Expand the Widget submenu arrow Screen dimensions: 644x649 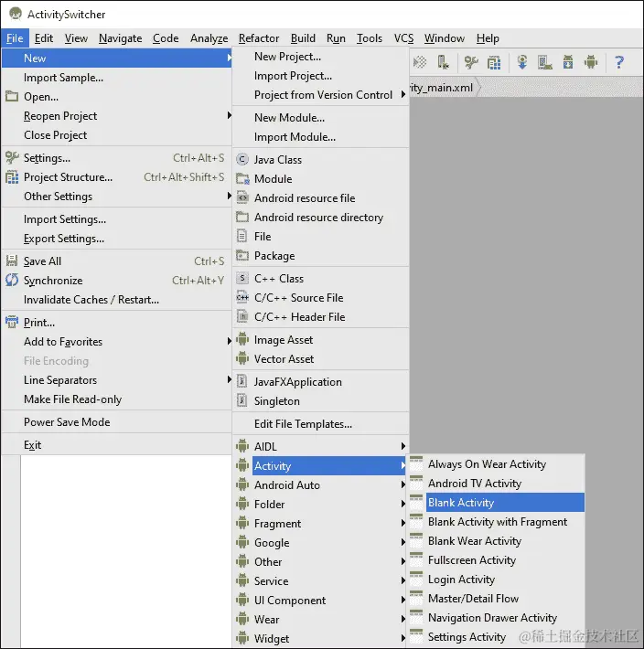(403, 638)
